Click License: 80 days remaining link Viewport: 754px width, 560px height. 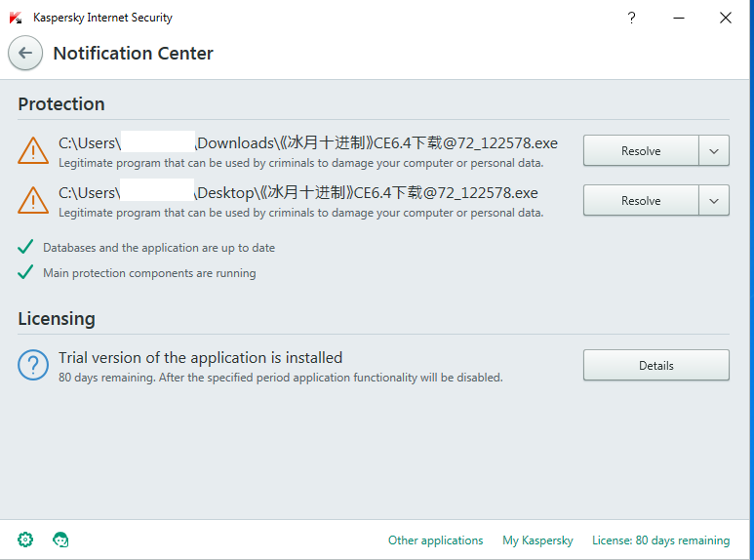click(660, 540)
